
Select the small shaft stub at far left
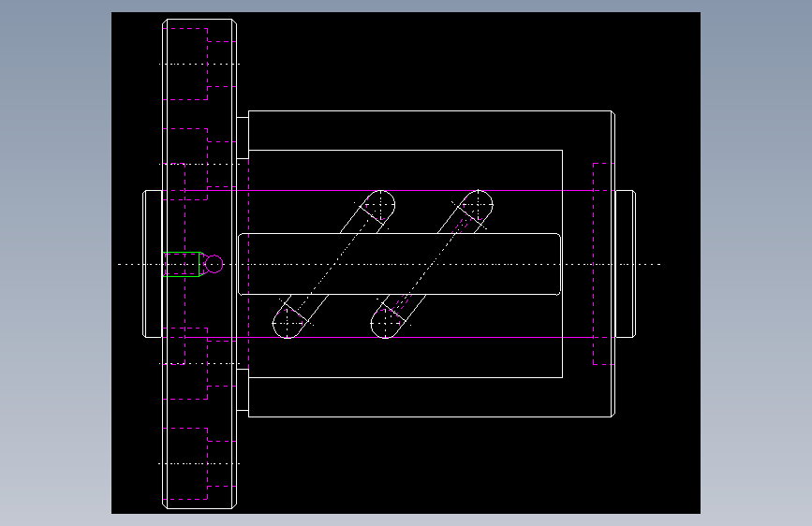(153, 264)
